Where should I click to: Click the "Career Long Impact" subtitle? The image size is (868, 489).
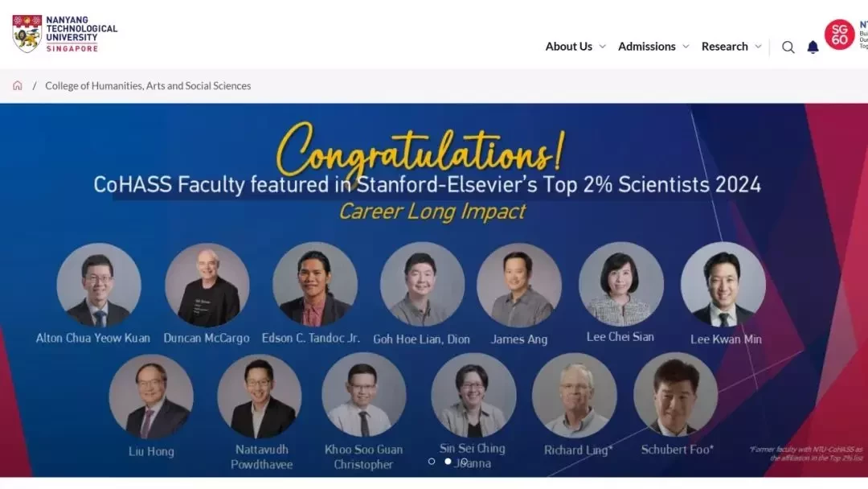pos(432,211)
